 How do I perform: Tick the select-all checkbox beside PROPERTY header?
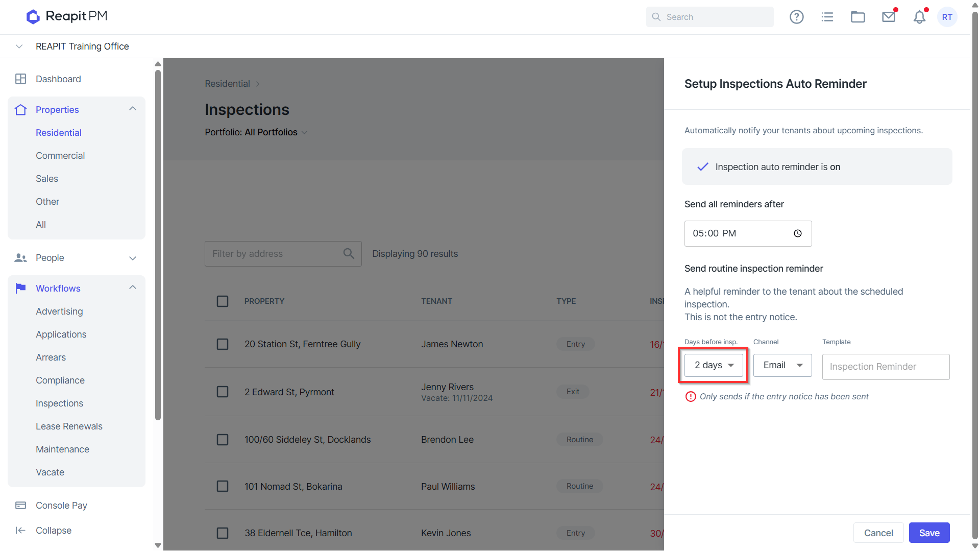[223, 301]
